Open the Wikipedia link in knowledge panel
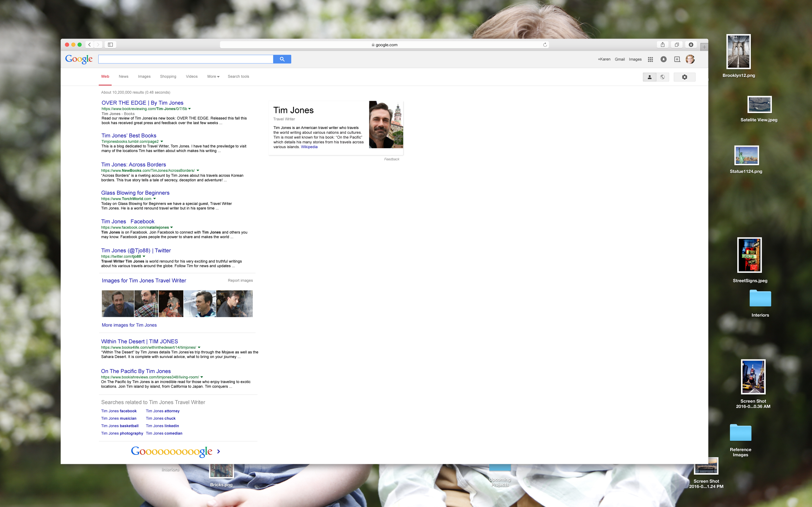 click(309, 147)
